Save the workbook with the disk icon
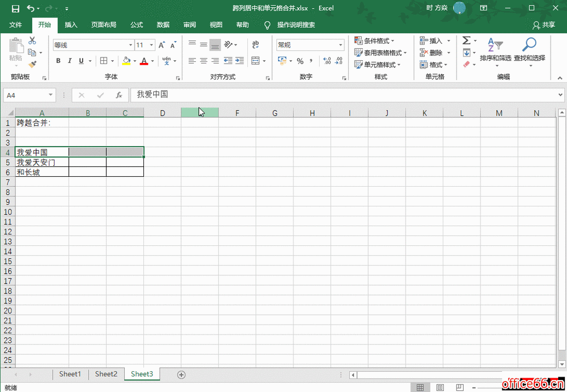The height and width of the screenshot is (392, 567). 15,8
